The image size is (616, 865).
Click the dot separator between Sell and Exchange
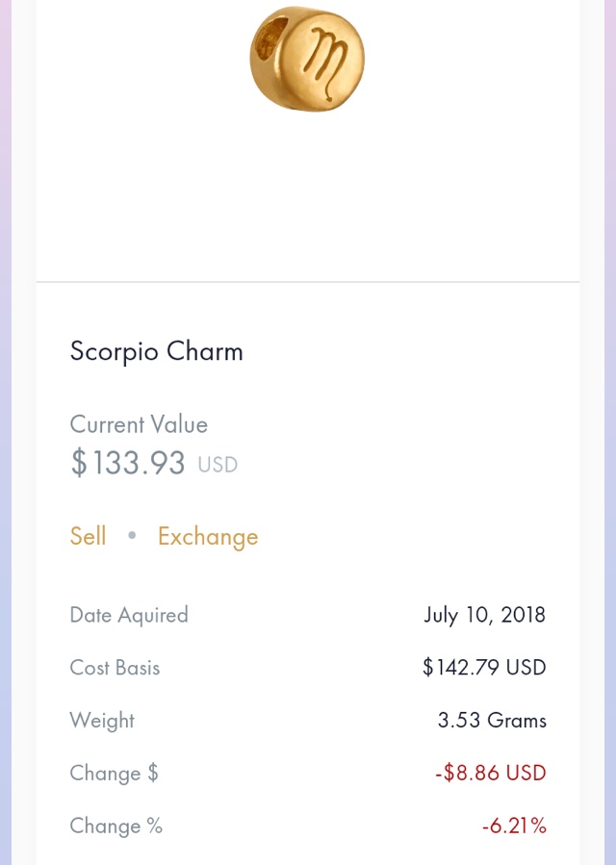[x=132, y=536]
